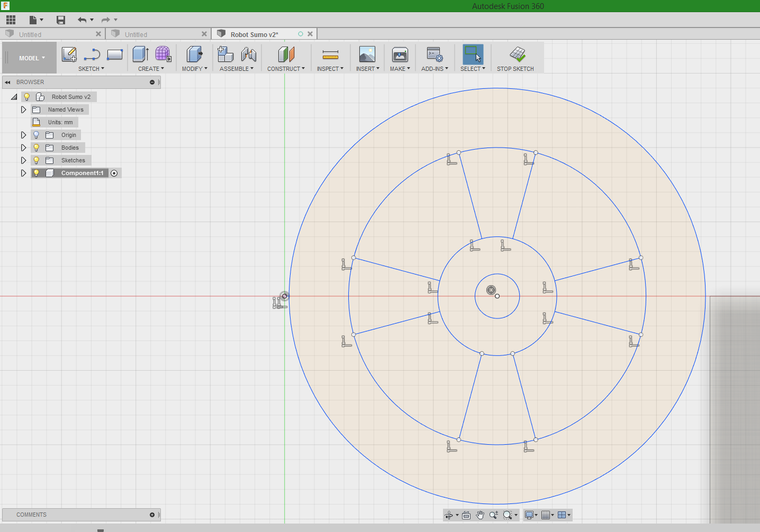The image size is (760, 532).
Task: Show the Origin folder via its lightbulb
Action: tap(36, 135)
